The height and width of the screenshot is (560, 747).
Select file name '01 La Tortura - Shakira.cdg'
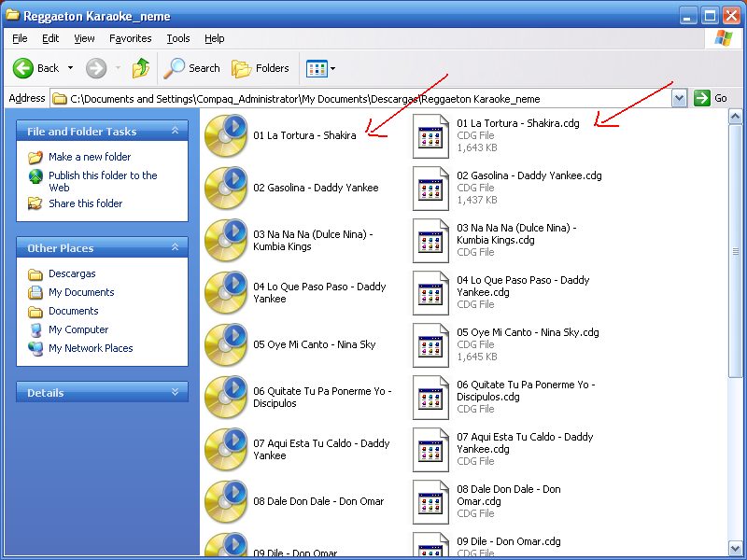(518, 123)
